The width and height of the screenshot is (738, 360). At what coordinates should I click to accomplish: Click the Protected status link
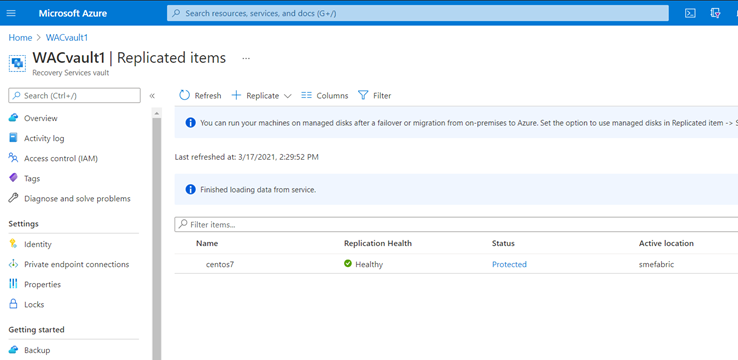509,264
